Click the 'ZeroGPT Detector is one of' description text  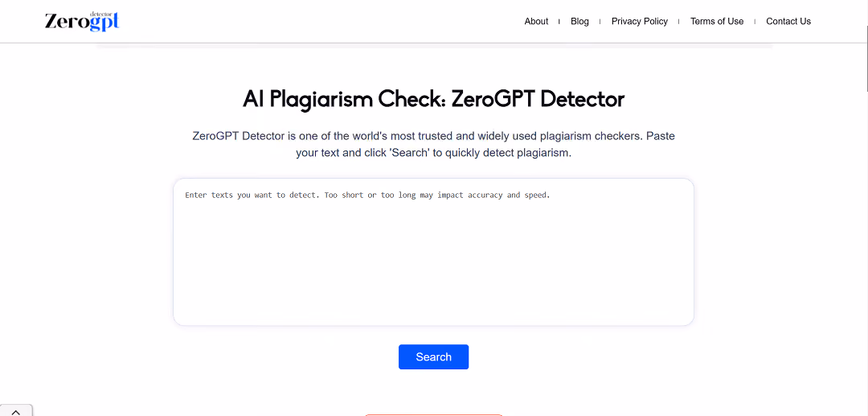click(x=433, y=144)
